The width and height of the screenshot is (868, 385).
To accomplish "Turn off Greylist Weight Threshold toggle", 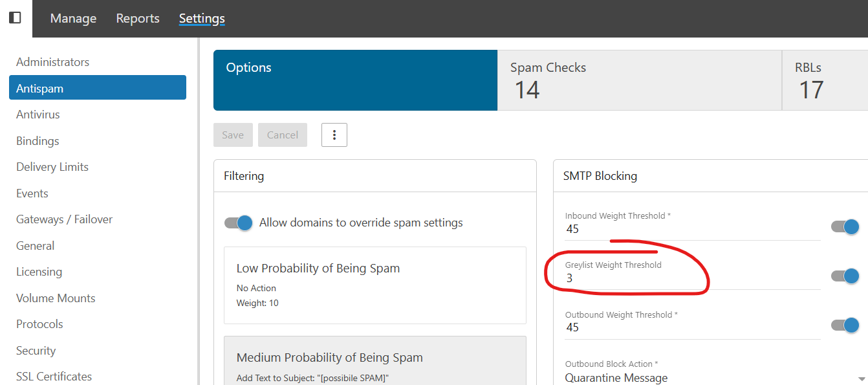I will 845,276.
